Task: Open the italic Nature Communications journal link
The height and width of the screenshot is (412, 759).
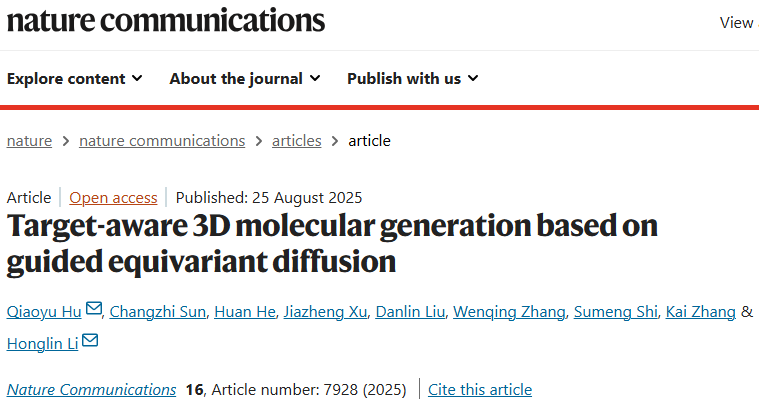Action: (x=91, y=390)
